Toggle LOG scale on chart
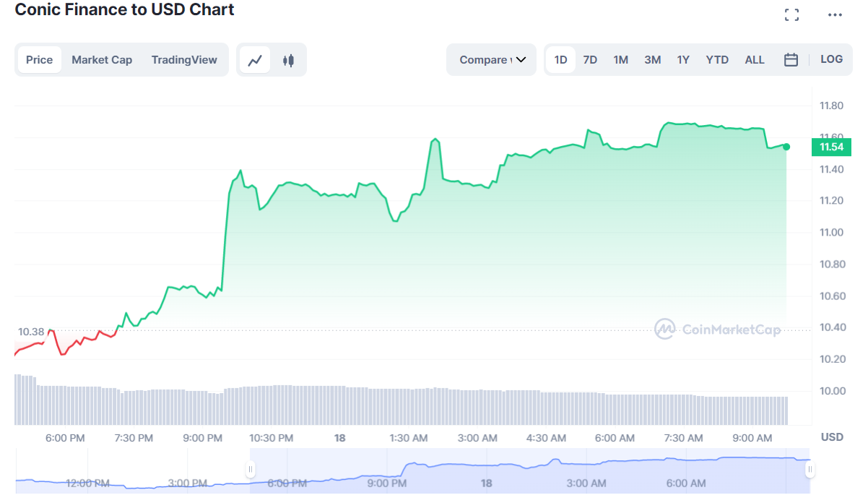Screen dimensions: 868x503 click(832, 59)
